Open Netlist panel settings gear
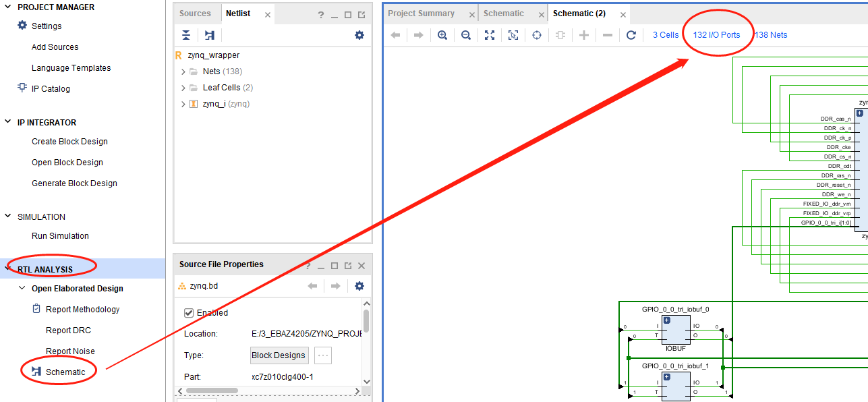 (359, 35)
